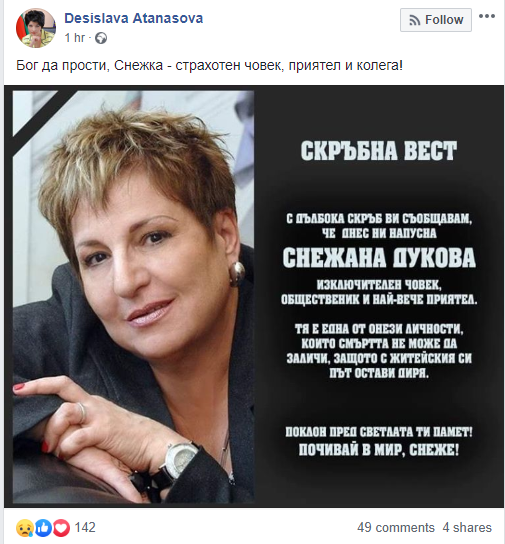
Task: Open Desislava Atanasova's profile picture
Action: (x=36, y=28)
